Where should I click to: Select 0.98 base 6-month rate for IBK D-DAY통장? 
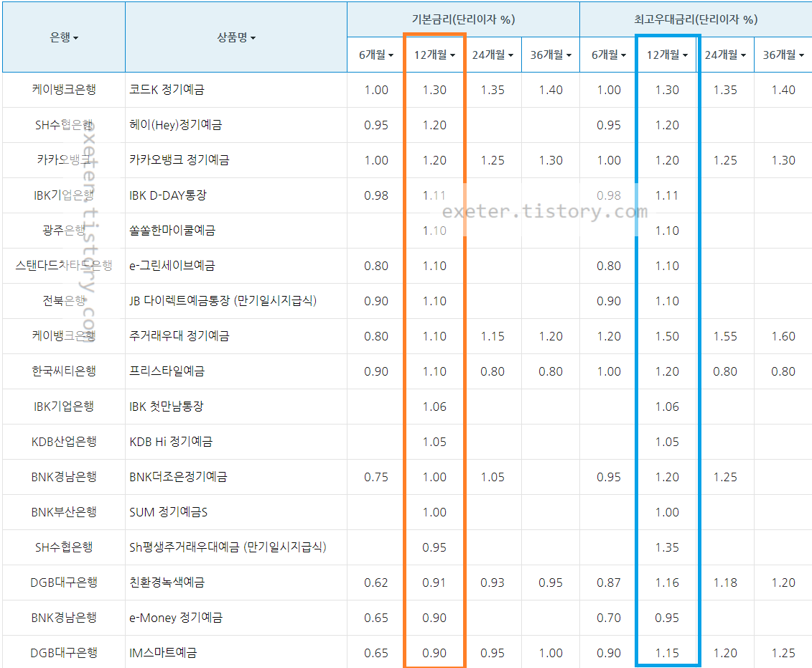pyautogui.click(x=376, y=195)
